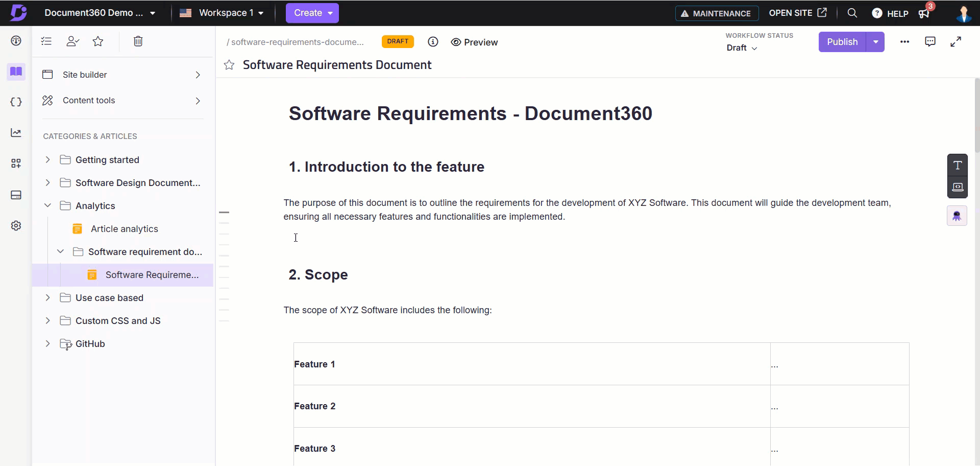Open the Analytics chart icon in rail

coord(16,133)
